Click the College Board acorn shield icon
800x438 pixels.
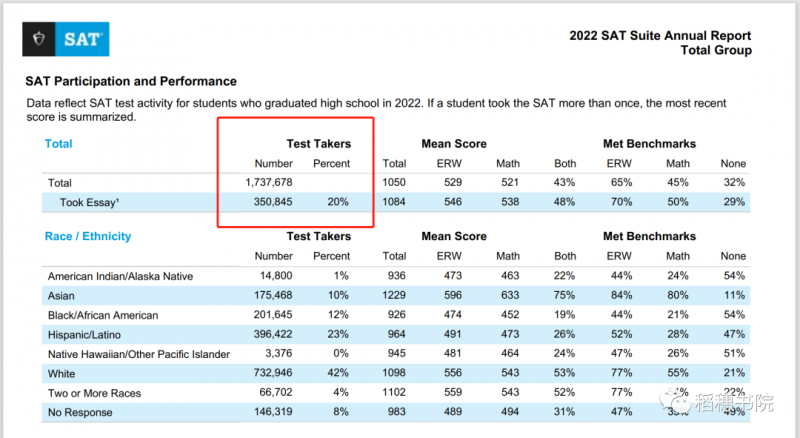pyautogui.click(x=39, y=39)
